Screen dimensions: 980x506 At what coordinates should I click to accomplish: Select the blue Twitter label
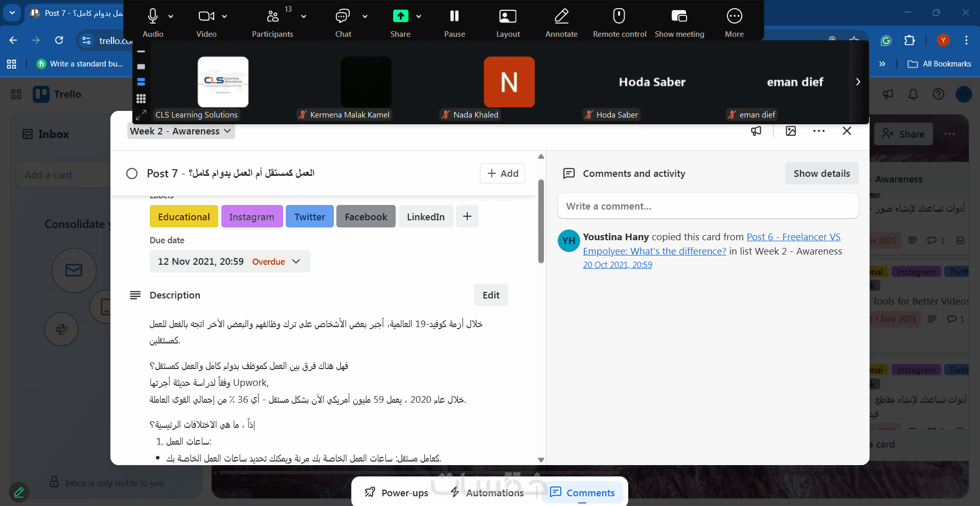[x=310, y=217]
